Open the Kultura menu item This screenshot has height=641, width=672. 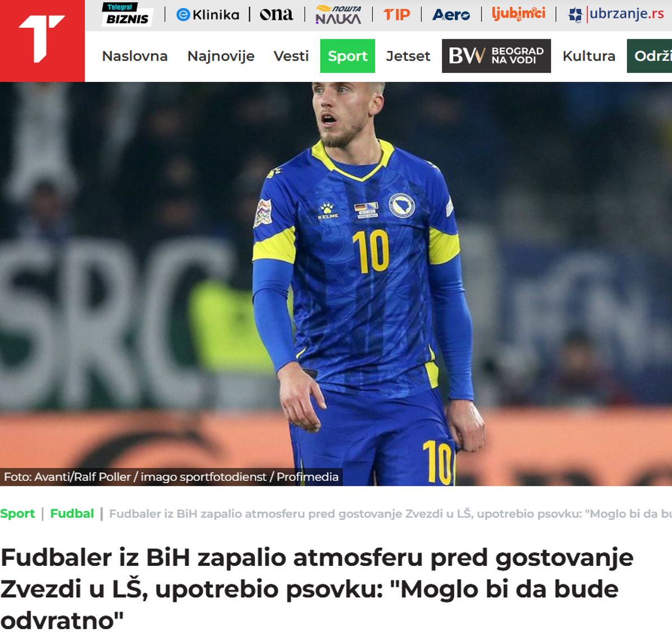point(589,56)
